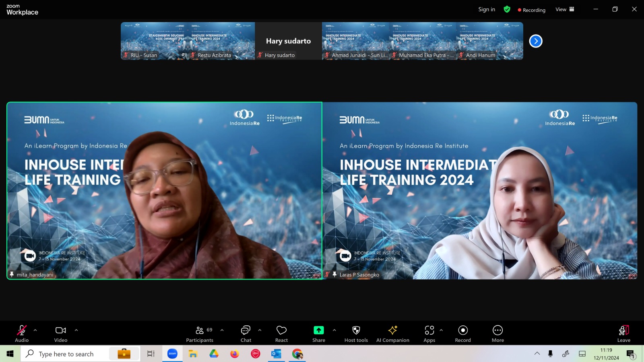Open the Chat panel
644x362 pixels.
coord(246,330)
